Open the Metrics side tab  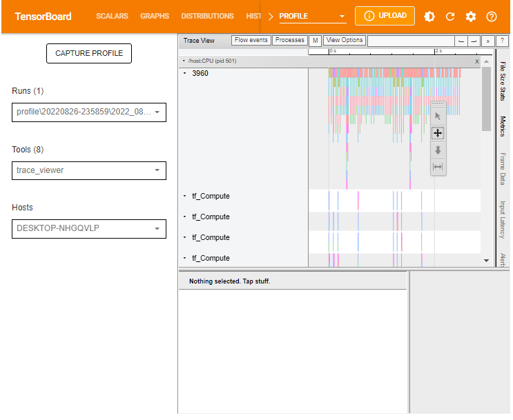pos(503,126)
